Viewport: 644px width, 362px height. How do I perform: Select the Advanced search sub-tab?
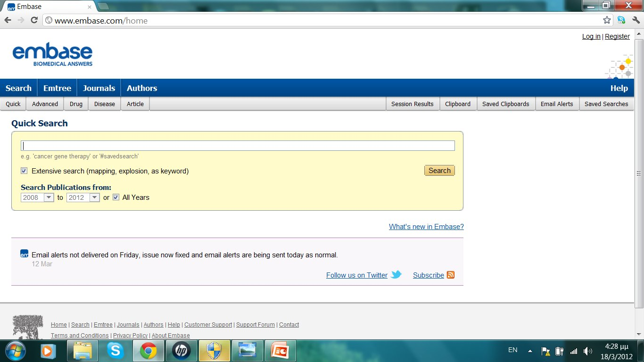tap(45, 104)
